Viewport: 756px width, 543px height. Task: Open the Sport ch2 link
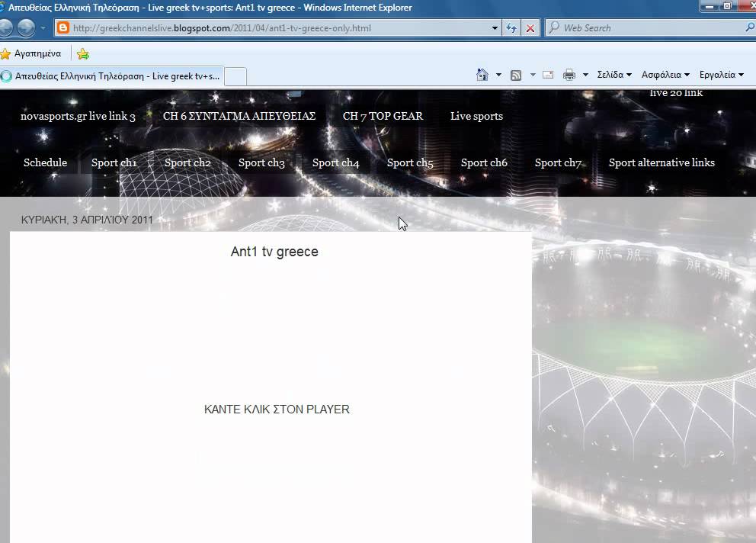tap(187, 162)
